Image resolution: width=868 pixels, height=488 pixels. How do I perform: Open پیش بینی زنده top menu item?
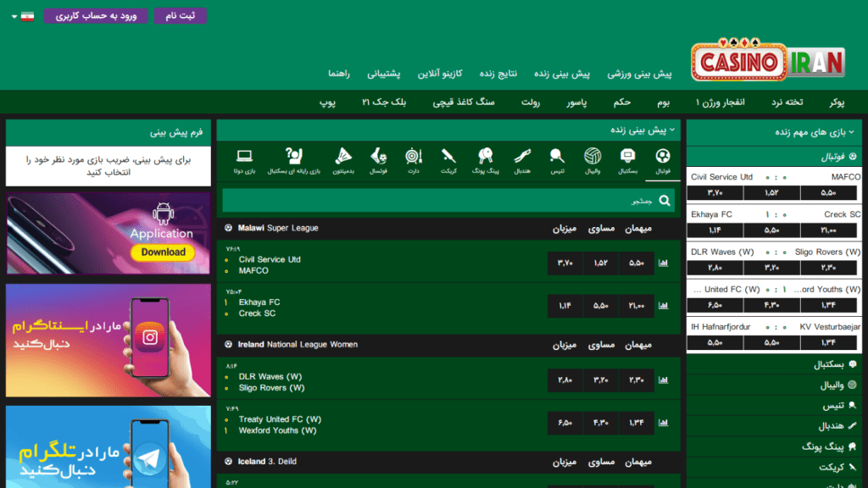point(562,74)
